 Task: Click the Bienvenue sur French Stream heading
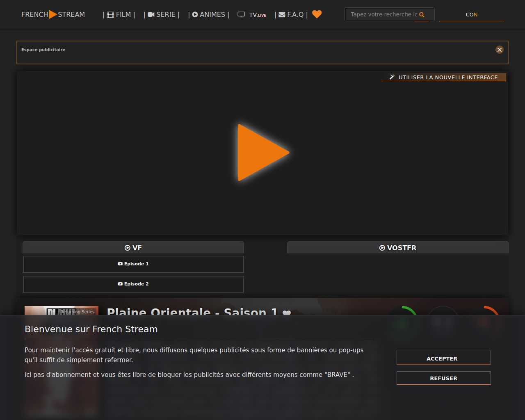(91, 329)
